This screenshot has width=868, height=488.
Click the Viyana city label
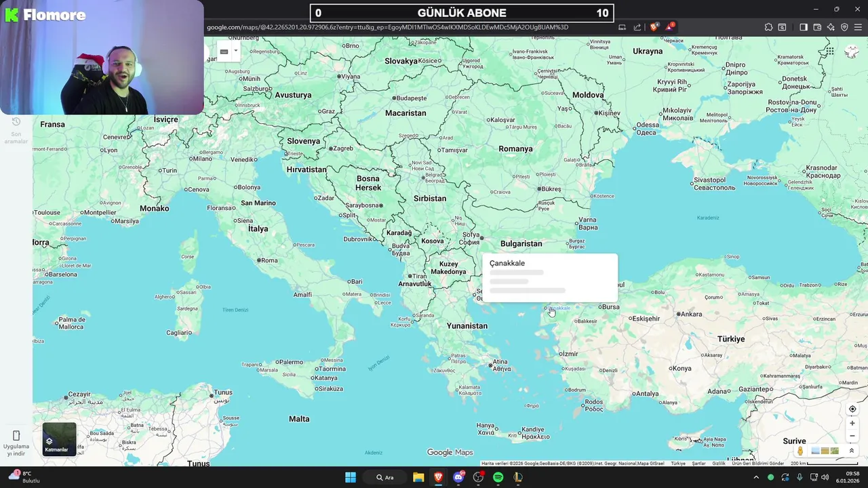point(351,77)
